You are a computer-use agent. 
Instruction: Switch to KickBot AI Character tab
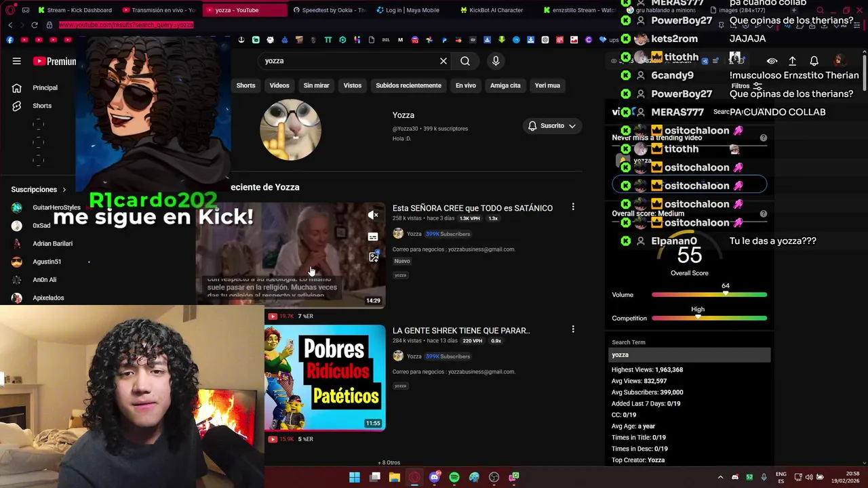point(492,10)
